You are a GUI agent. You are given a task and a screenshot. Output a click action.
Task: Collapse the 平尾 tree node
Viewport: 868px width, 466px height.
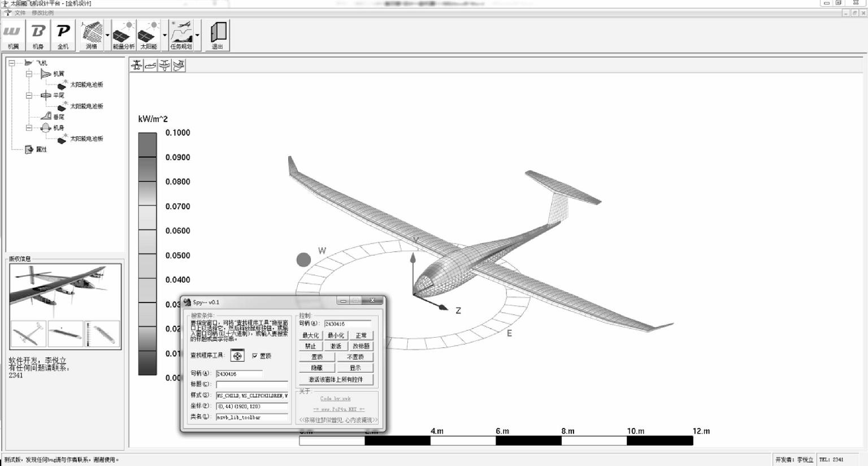[x=29, y=95]
